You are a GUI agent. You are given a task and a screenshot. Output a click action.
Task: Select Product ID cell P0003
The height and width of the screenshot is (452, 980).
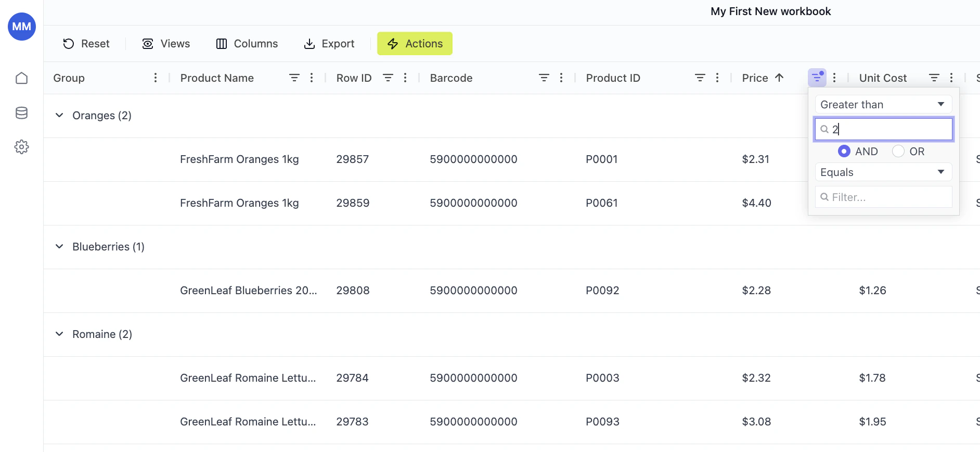coord(602,378)
